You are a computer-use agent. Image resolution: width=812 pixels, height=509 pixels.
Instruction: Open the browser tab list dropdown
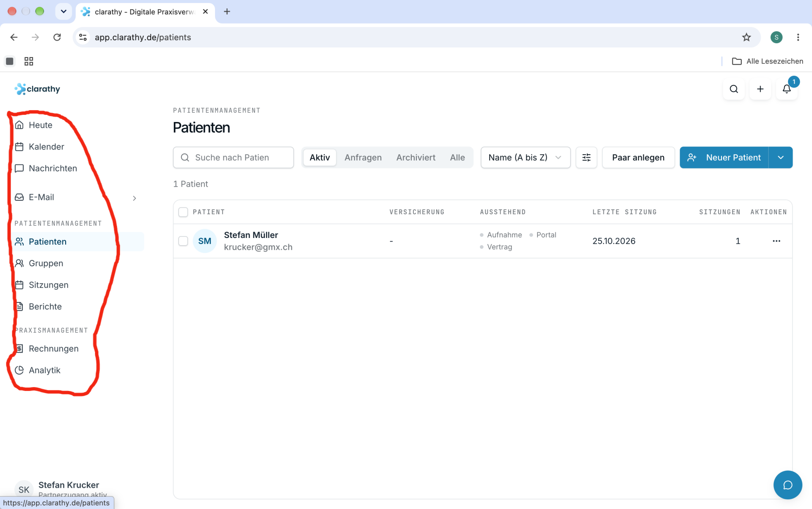[x=63, y=11]
